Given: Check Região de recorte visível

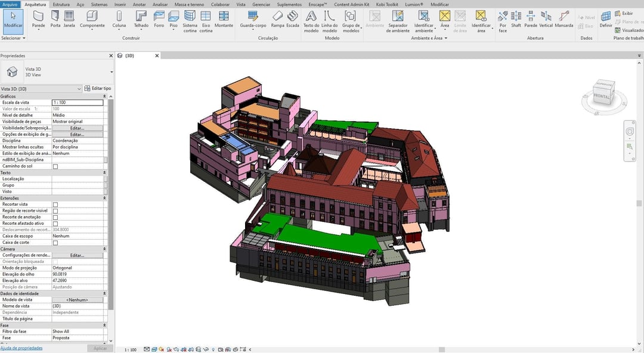Looking at the screenshot, I should (x=55, y=211).
